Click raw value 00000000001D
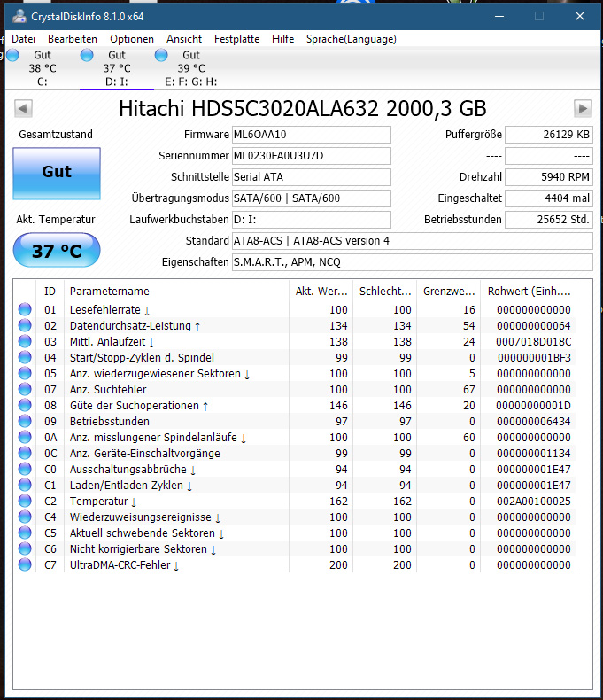 point(533,405)
